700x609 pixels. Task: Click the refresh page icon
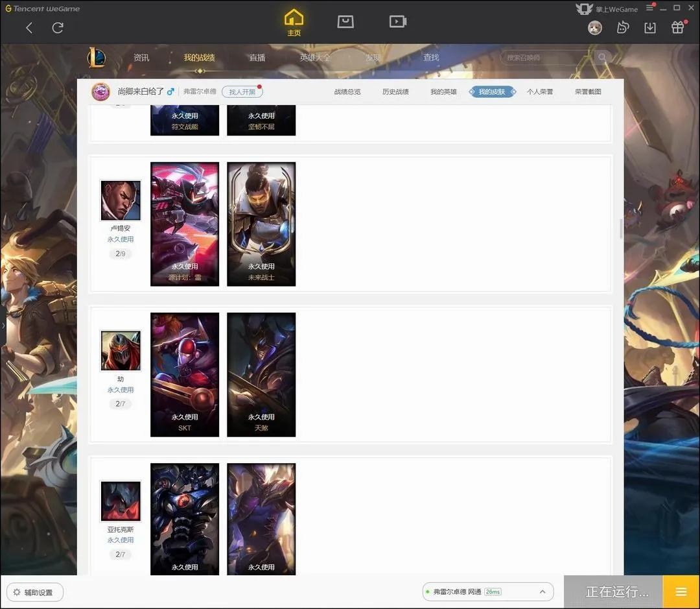point(58,28)
